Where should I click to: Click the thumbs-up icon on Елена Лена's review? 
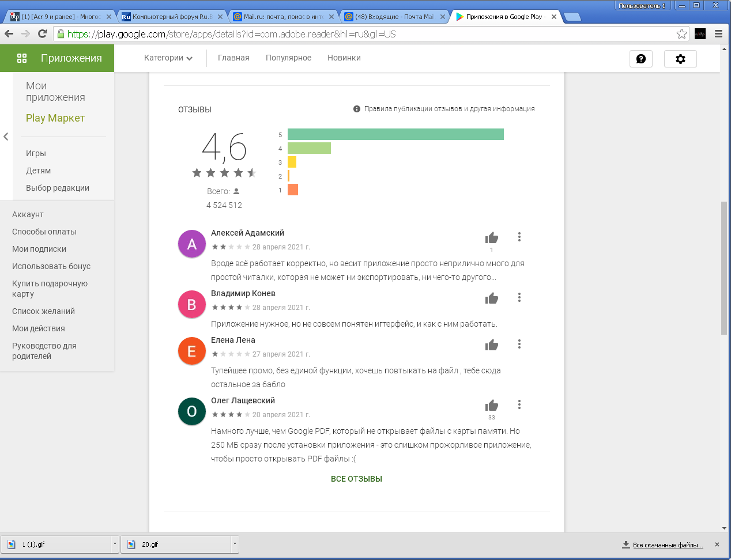pos(492,345)
